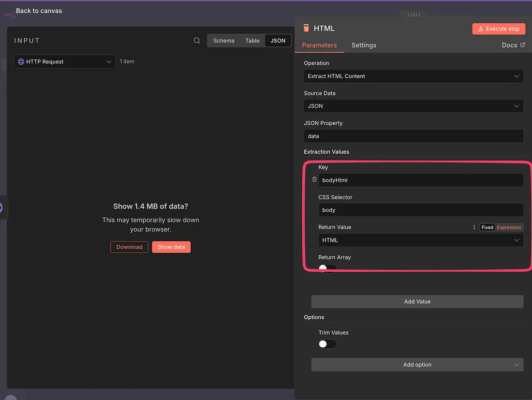Switch to the Settings tab
The image size is (532, 400).
(364, 45)
